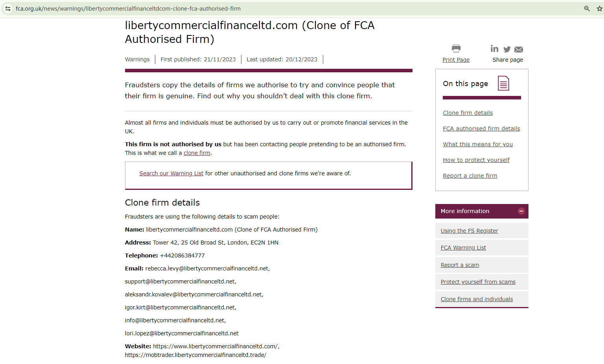Share page via LinkedIn icon
The height and width of the screenshot is (364, 604).
tap(494, 49)
